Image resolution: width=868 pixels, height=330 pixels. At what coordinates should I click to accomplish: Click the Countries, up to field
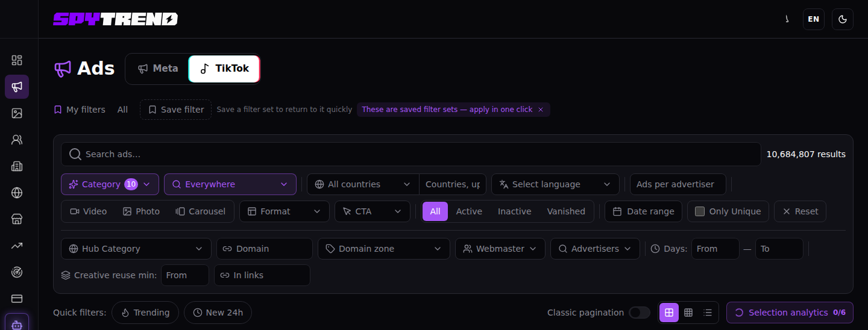(453, 184)
